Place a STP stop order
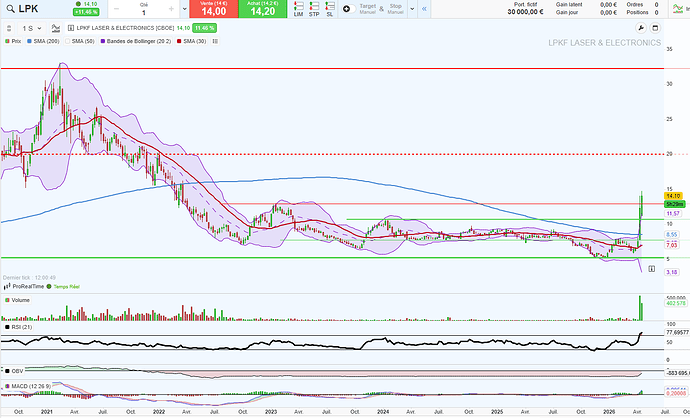 (314, 9)
